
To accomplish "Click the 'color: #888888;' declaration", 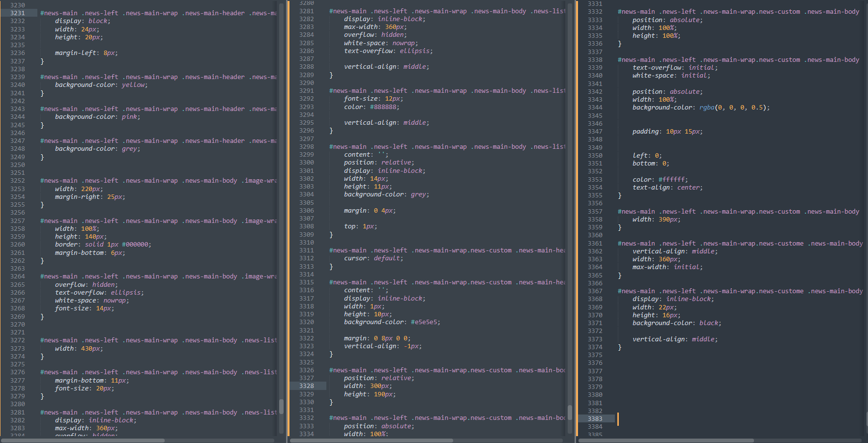I will (372, 107).
